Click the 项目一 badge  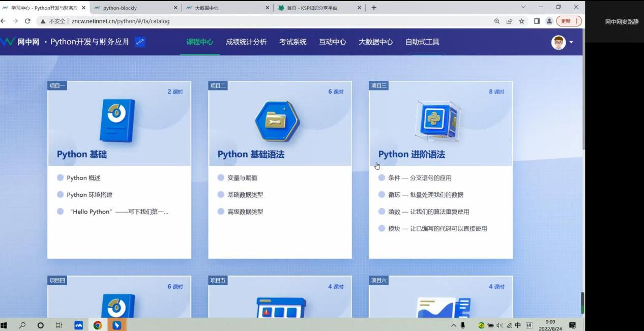(57, 85)
